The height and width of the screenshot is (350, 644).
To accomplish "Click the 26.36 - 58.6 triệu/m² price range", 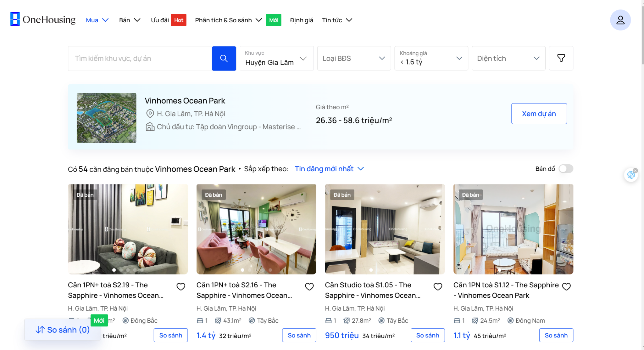I will click(354, 120).
